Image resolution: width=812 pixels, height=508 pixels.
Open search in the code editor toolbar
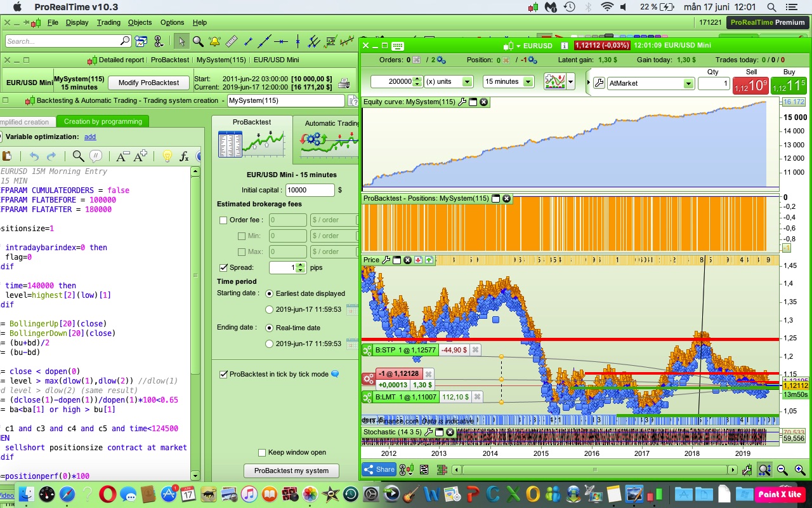[x=78, y=156]
